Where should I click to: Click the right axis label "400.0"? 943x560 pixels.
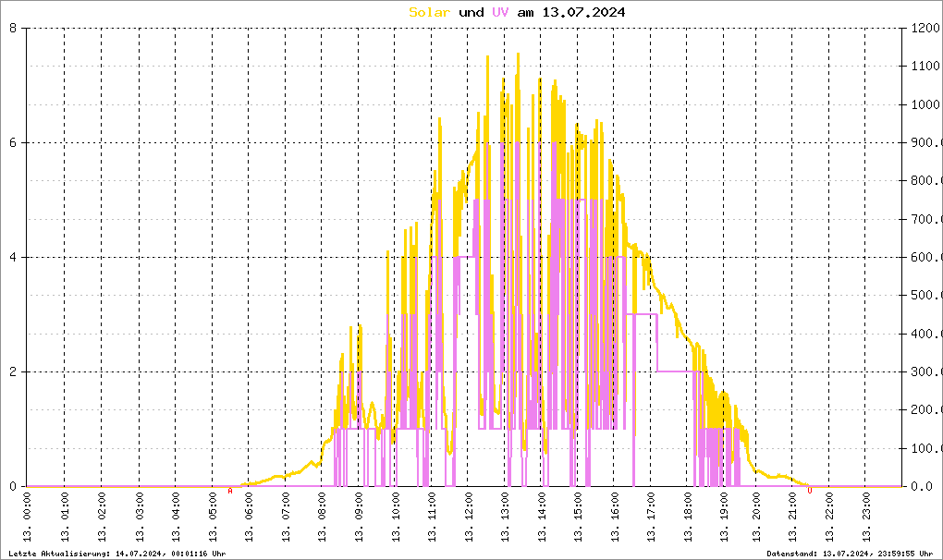(x=926, y=334)
